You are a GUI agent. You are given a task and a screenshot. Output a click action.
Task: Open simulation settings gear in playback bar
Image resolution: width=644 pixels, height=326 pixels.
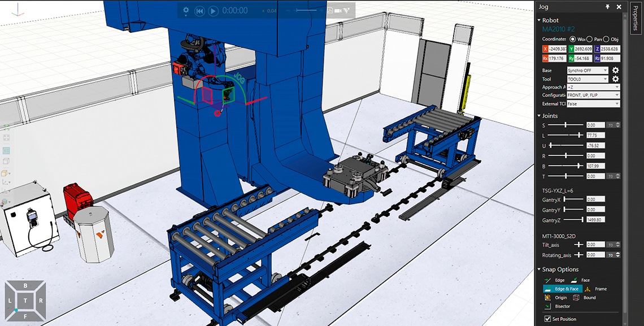186,10
